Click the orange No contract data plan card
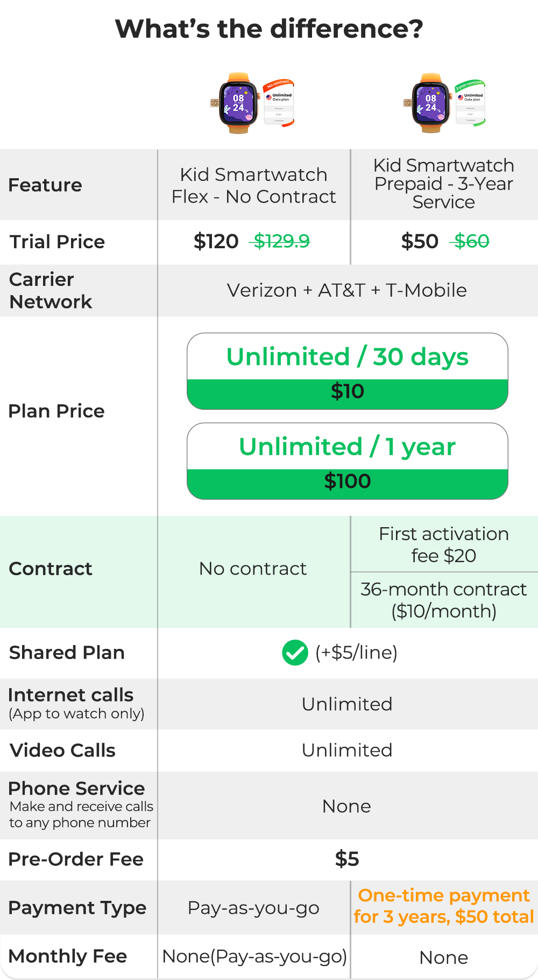Viewport: 538px width, 980px height. pyautogui.click(x=279, y=103)
